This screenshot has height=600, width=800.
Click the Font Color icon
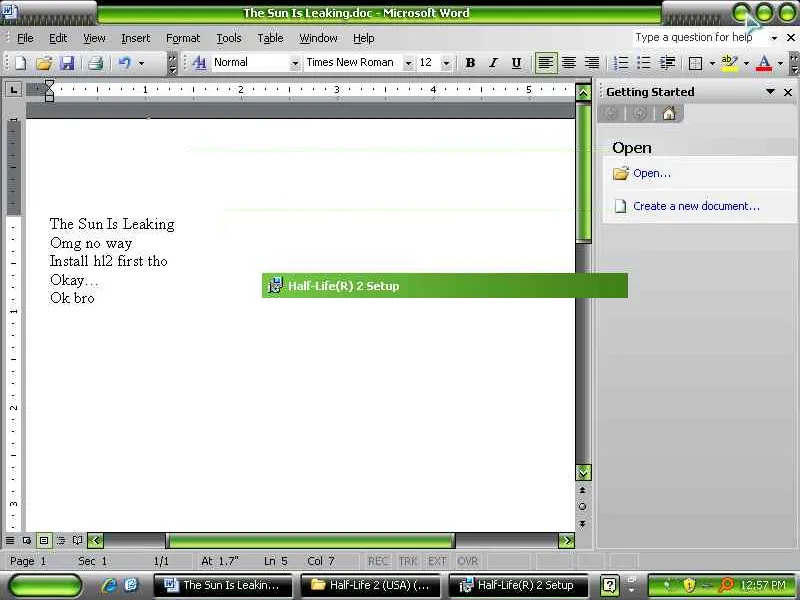pos(764,63)
